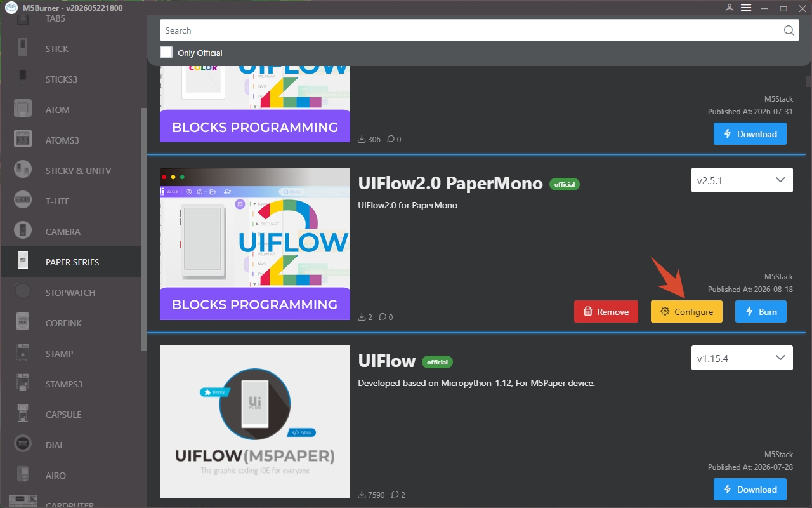This screenshot has width=812, height=508.
Task: Select the ATOM device icon in sidebar
Action: (23, 109)
